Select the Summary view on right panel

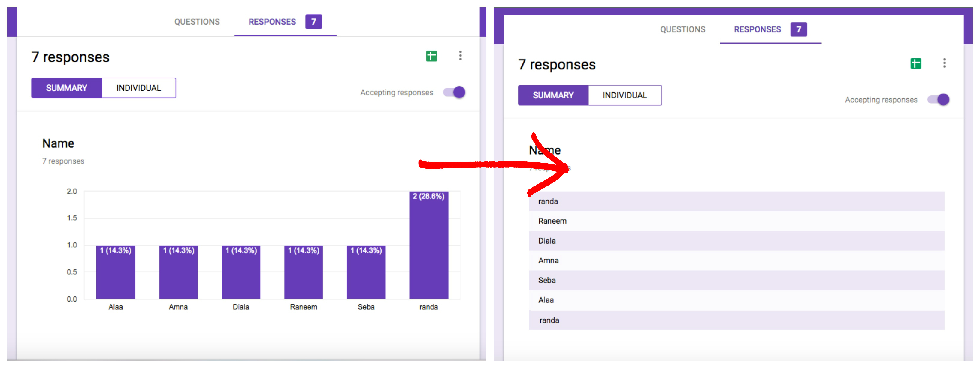tap(554, 95)
